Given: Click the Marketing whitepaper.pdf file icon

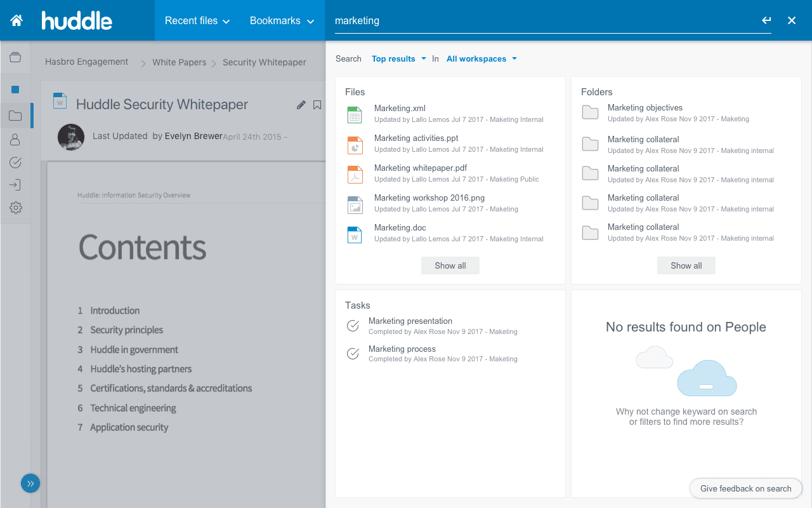Looking at the screenshot, I should pos(355,175).
